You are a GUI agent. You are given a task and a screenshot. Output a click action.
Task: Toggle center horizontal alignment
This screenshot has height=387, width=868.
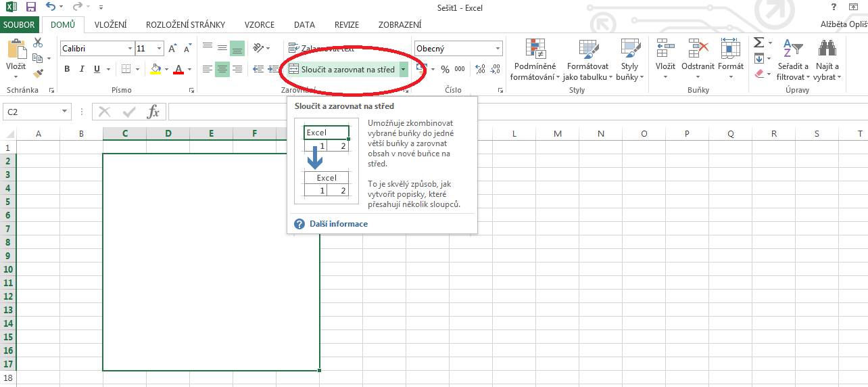(222, 69)
